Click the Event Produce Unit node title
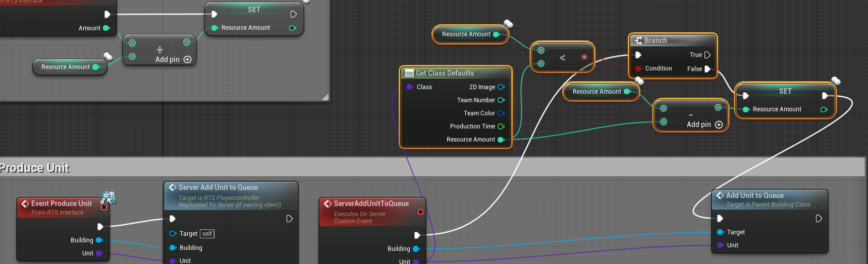Screen dimensions: 868x264 [x=61, y=204]
